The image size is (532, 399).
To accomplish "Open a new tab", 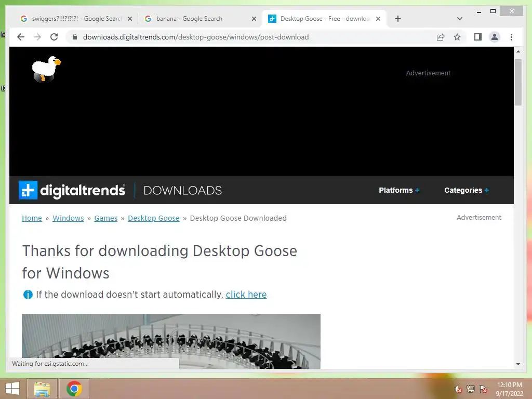I will point(398,19).
